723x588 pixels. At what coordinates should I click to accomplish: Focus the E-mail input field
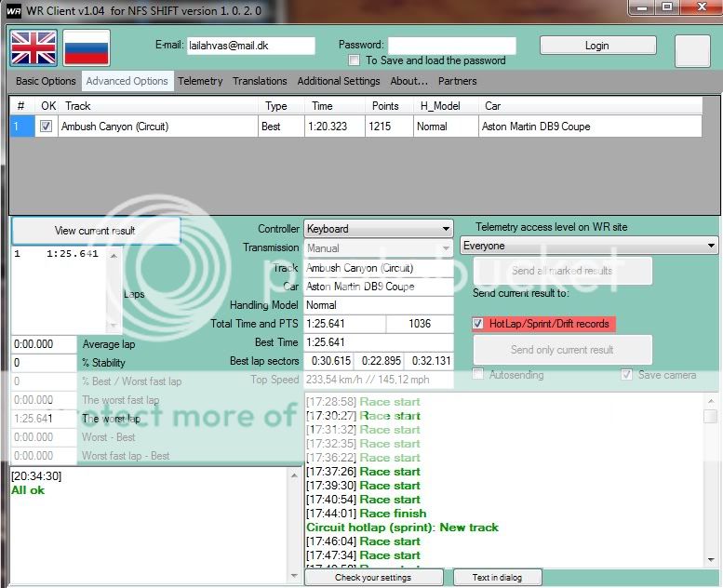251,46
